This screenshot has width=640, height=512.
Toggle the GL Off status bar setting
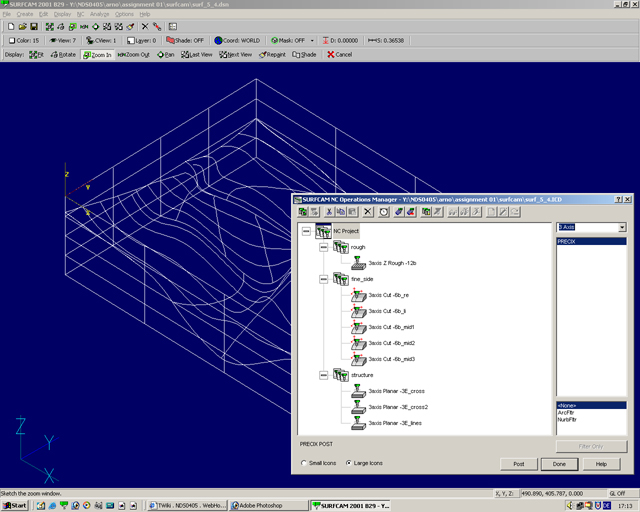(617, 494)
